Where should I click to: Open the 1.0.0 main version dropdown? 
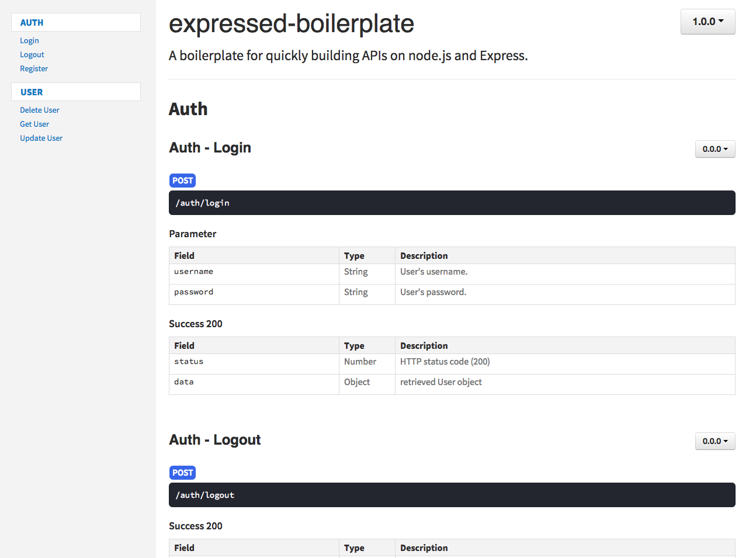pyautogui.click(x=708, y=22)
